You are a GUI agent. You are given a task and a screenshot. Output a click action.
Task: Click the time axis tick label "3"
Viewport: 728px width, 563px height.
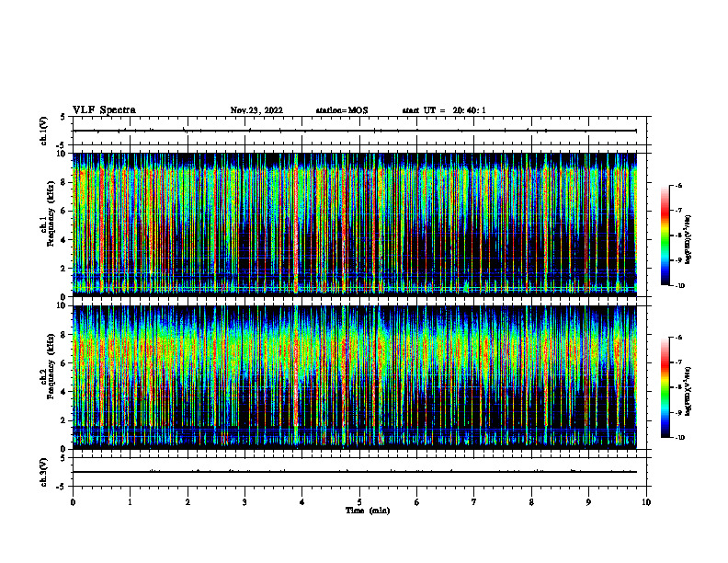pyautogui.click(x=245, y=502)
